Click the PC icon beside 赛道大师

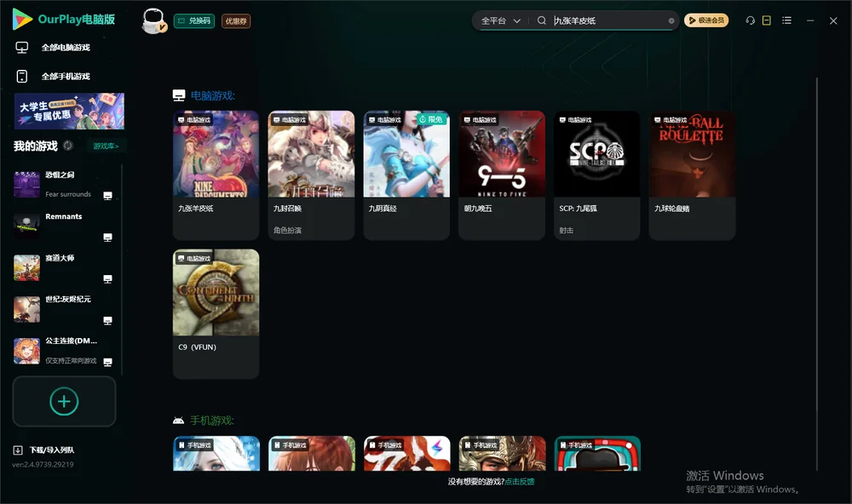click(107, 279)
